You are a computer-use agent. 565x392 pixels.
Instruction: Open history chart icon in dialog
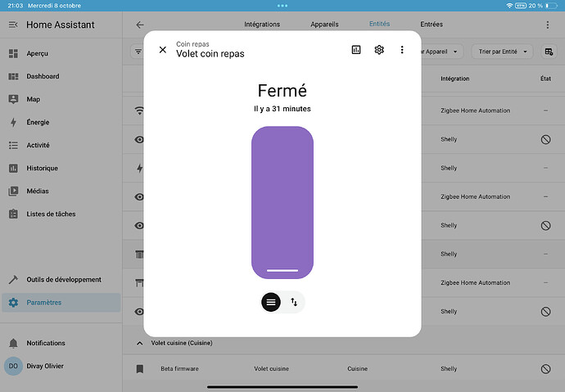[x=356, y=50]
